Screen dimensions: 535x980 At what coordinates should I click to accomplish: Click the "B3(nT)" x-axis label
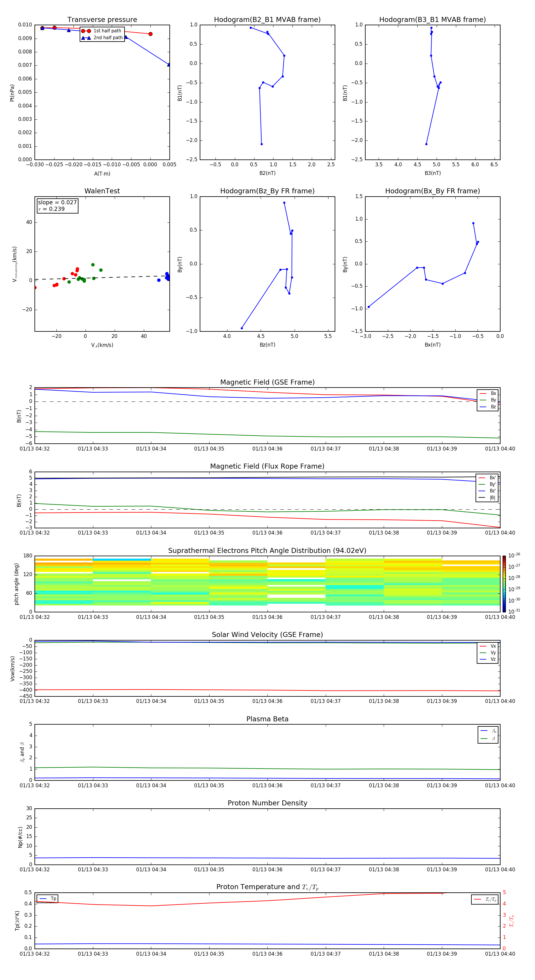(x=432, y=173)
